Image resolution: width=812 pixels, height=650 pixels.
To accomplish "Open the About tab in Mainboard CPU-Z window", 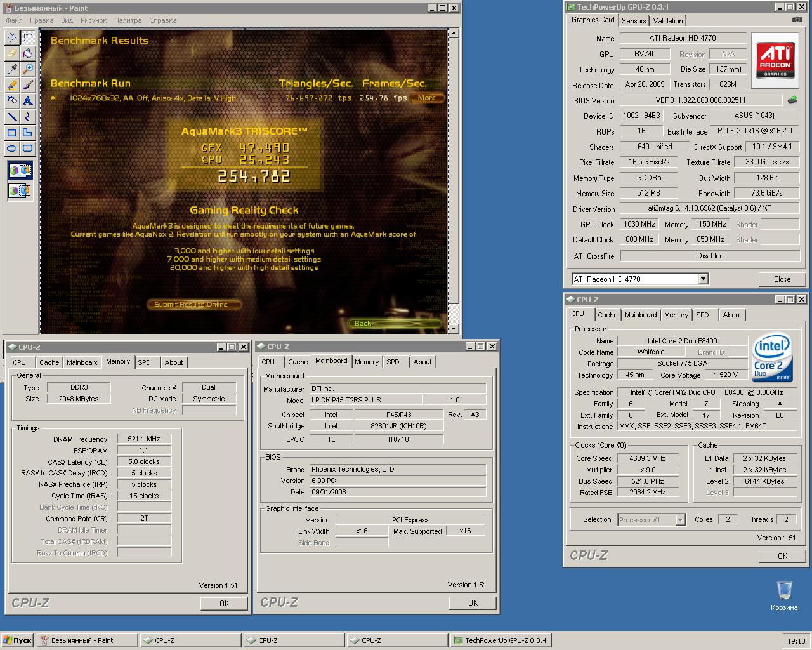I will [x=422, y=362].
